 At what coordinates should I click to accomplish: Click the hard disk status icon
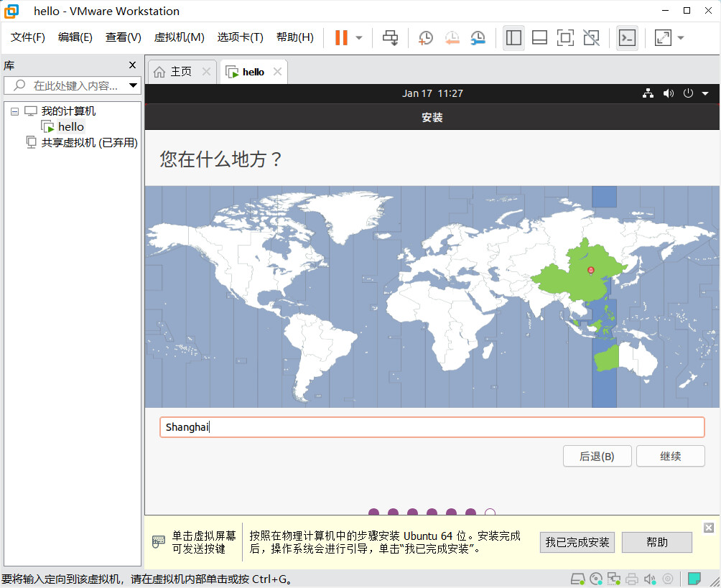click(577, 579)
